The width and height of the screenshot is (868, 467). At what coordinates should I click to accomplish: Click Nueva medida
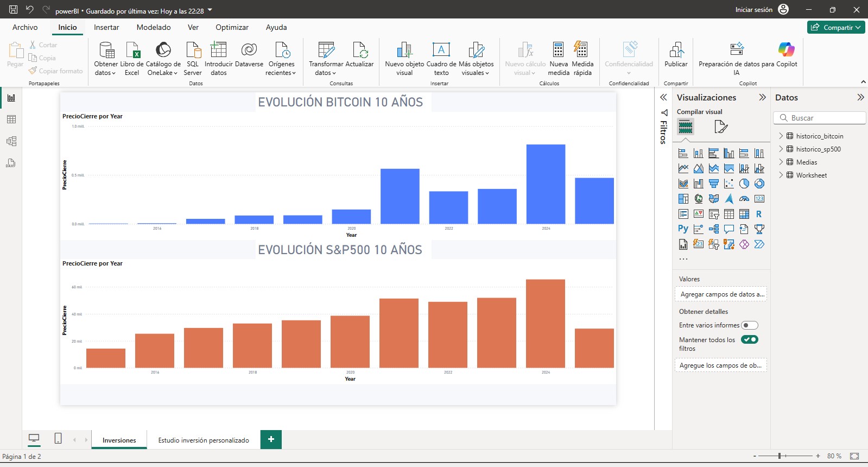tap(559, 58)
